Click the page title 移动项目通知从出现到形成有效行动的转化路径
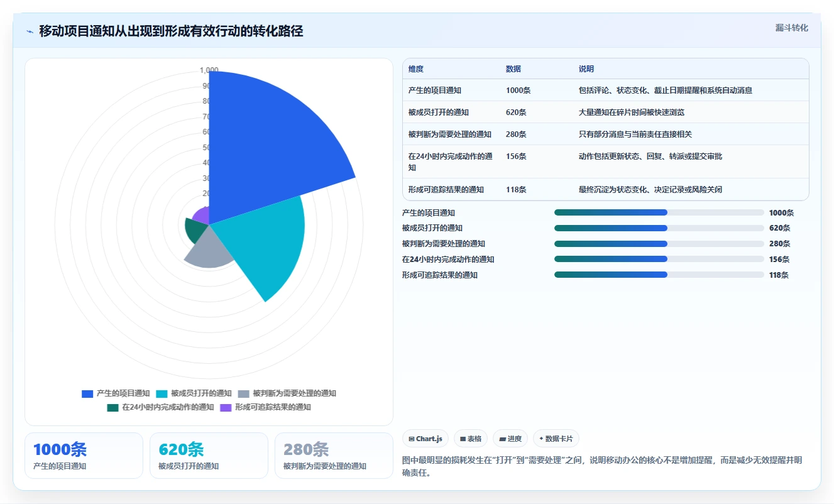 pyautogui.click(x=171, y=31)
